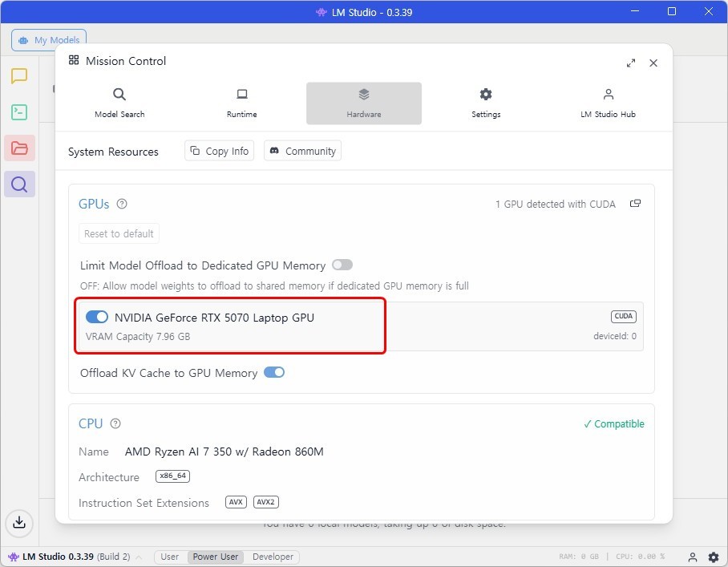Open the Chat icon in left sidebar
The image size is (728, 567).
click(19, 76)
